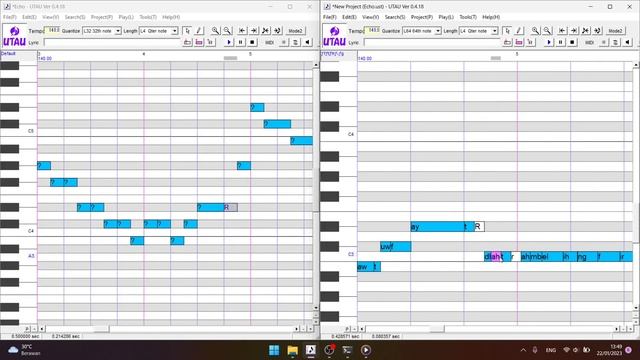Click the pink envelope icon in New Project toolbar
This screenshot has height=360, width=640.
(x=519, y=42)
